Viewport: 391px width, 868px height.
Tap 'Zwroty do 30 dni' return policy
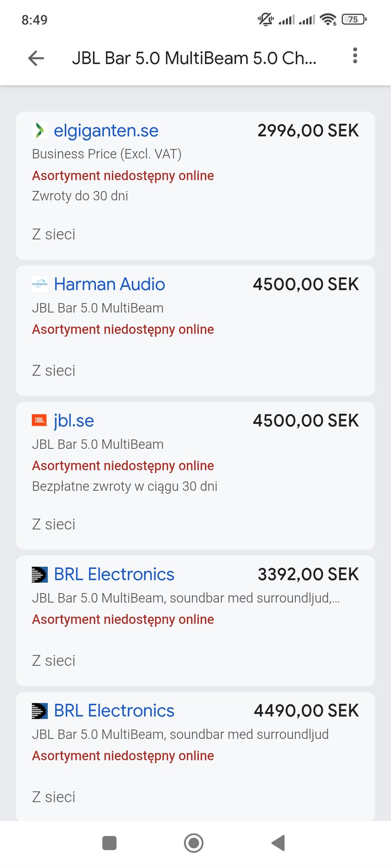[80, 196]
